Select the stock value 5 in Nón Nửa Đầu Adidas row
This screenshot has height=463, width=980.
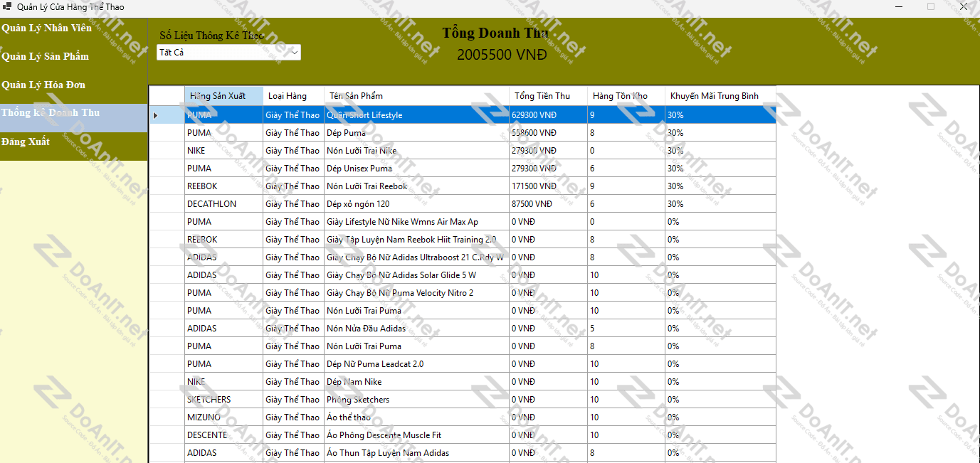pyautogui.click(x=626, y=329)
